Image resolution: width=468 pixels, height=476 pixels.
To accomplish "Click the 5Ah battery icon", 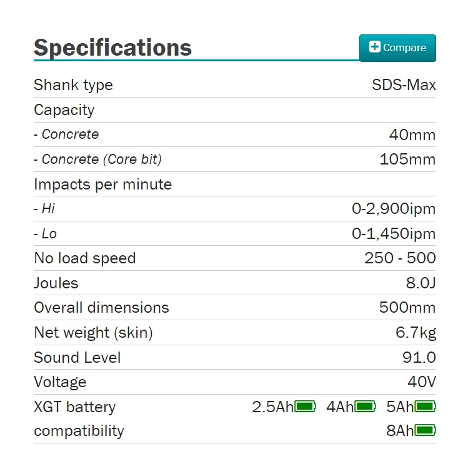I will coord(425,407).
